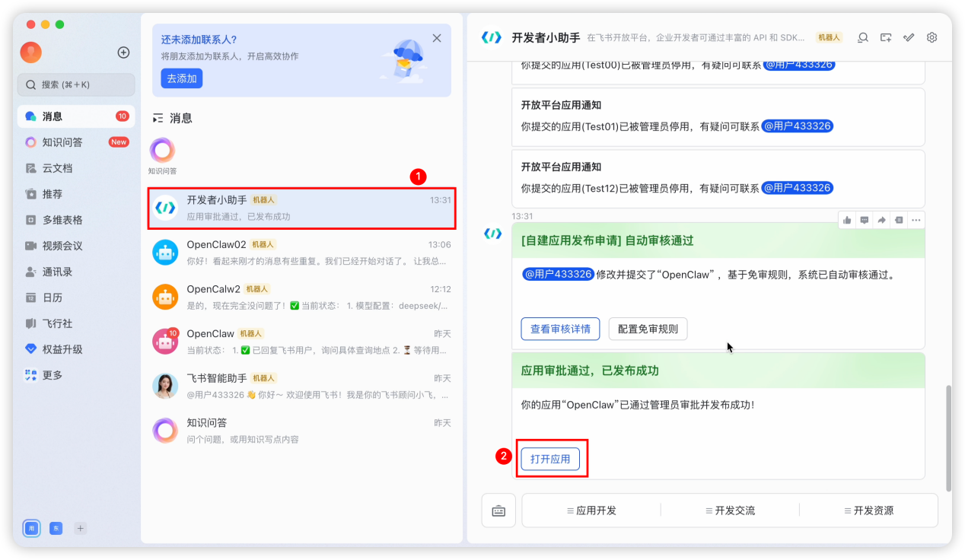The width and height of the screenshot is (965, 560).
Task: Like the auto-approval message with thumbs up
Action: point(846,219)
